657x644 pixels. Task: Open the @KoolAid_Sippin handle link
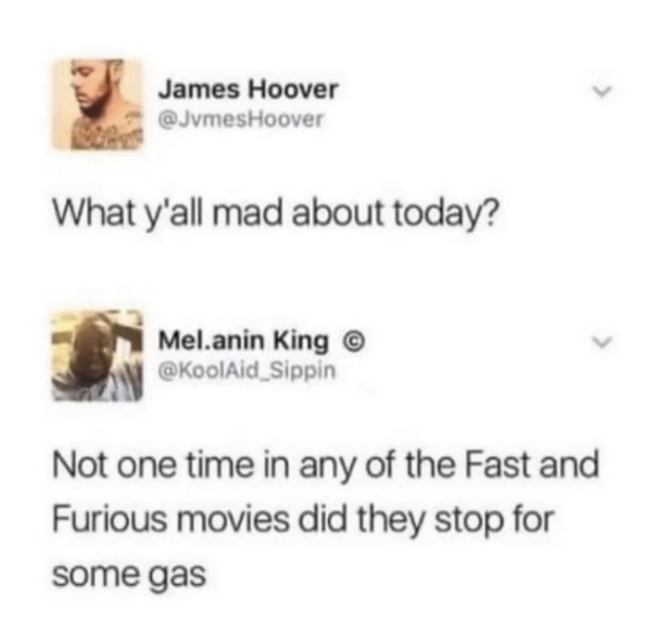coord(247,370)
